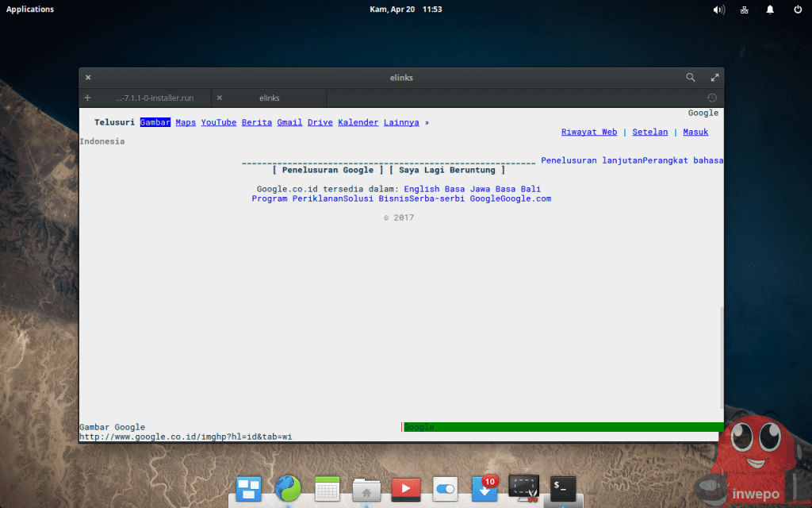
Task: Open AppCenter with 10 updates badge
Action: (485, 489)
